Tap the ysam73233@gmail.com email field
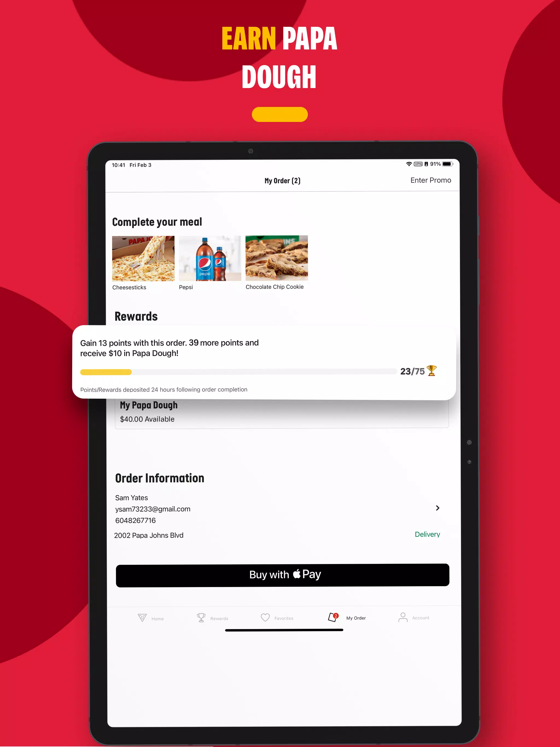The height and width of the screenshot is (747, 560). pyautogui.click(x=153, y=509)
